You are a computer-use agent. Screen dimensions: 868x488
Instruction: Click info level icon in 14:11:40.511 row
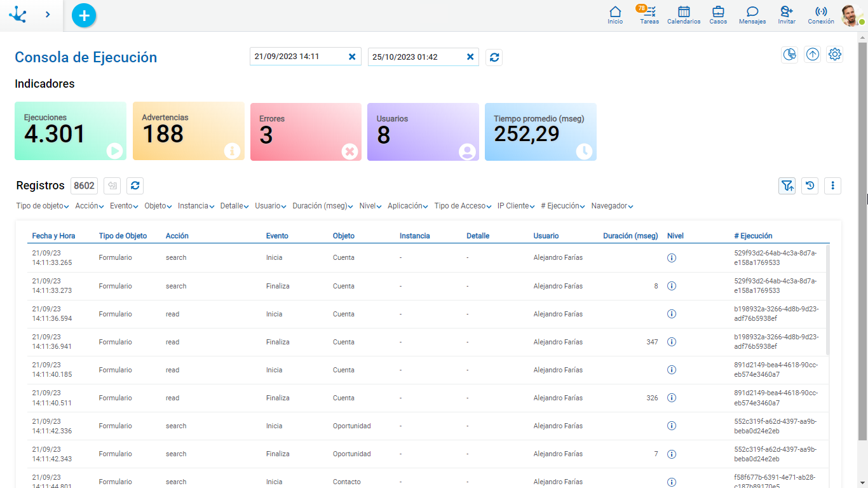tap(672, 398)
